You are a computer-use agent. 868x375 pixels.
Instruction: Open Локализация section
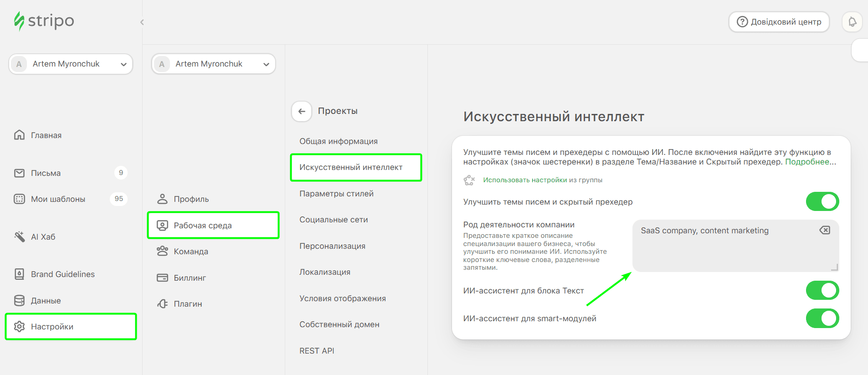pos(325,272)
